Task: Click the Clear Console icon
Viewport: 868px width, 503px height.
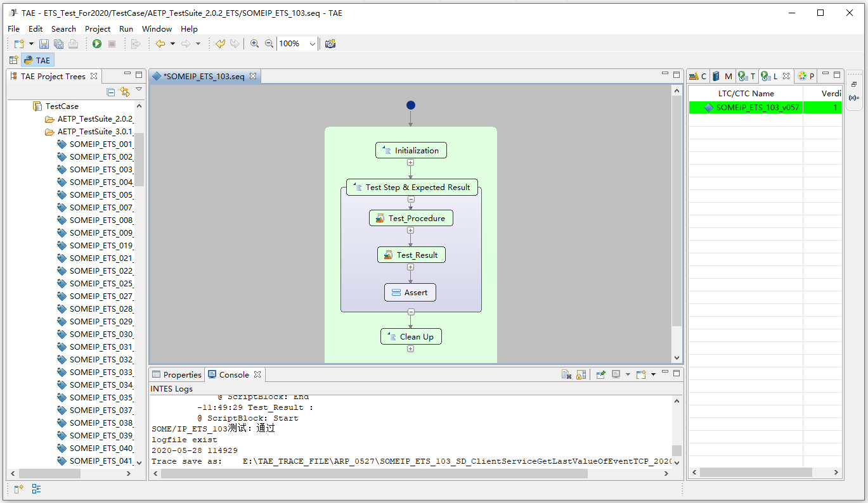Action: (x=567, y=375)
